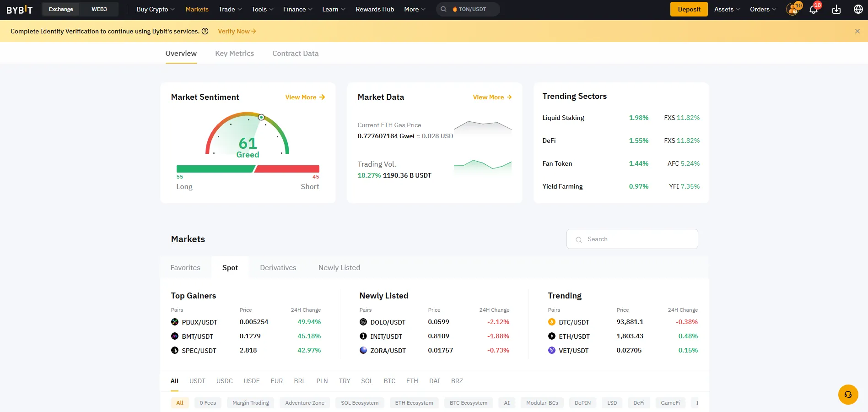Open the floating customer support chat icon
Screen dimensions: 868x412
pos(848,394)
